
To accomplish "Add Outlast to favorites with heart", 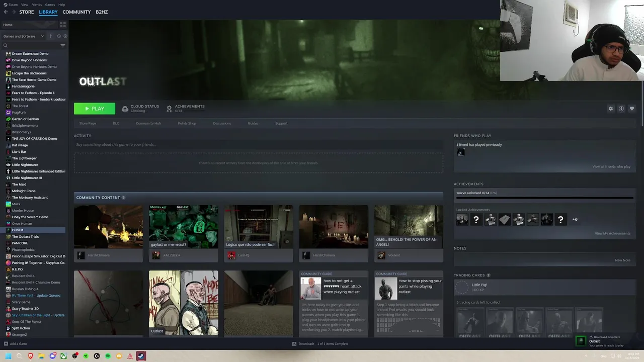I will tap(632, 109).
